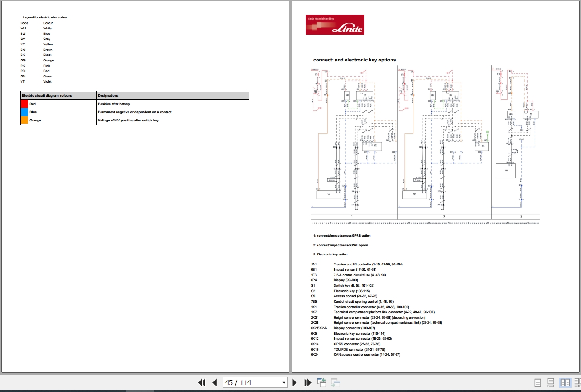The image size is (581, 392).
Task: Click 'Electronic key (108-115)' entry
Action: pyautogui.click(x=352, y=291)
